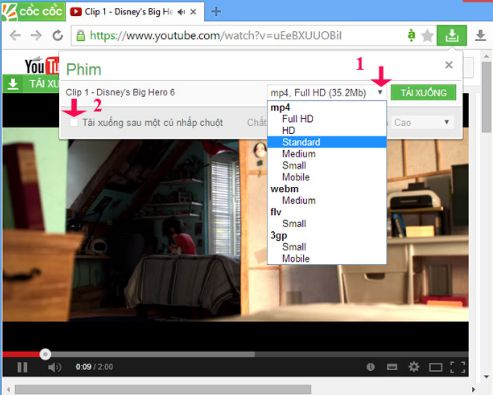Click the Cốc Cốc browser logo button
This screenshot has width=493, height=395.
coord(32,11)
